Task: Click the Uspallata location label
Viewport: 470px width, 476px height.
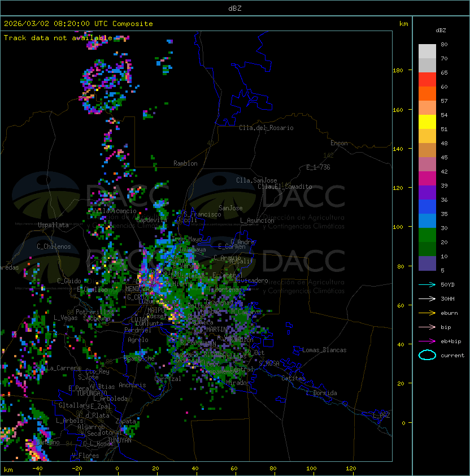Action: (53, 225)
